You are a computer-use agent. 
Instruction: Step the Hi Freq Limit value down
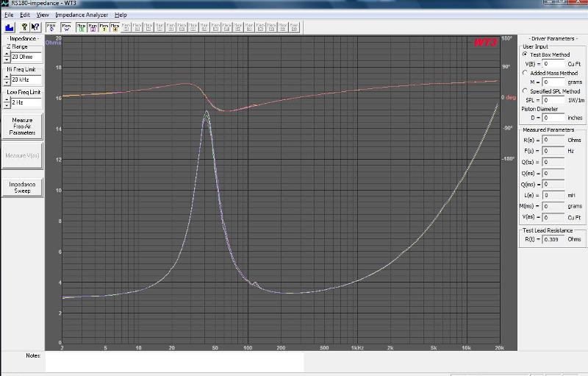pos(7,82)
